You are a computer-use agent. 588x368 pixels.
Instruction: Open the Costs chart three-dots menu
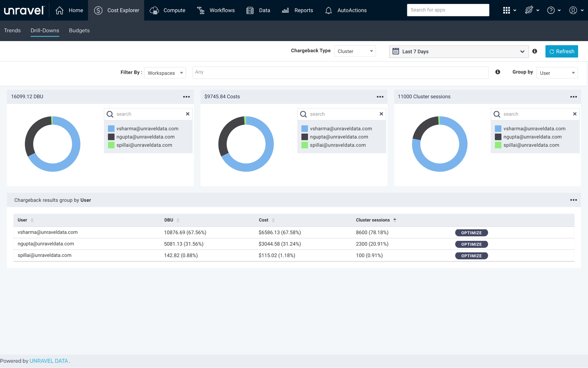(x=380, y=97)
